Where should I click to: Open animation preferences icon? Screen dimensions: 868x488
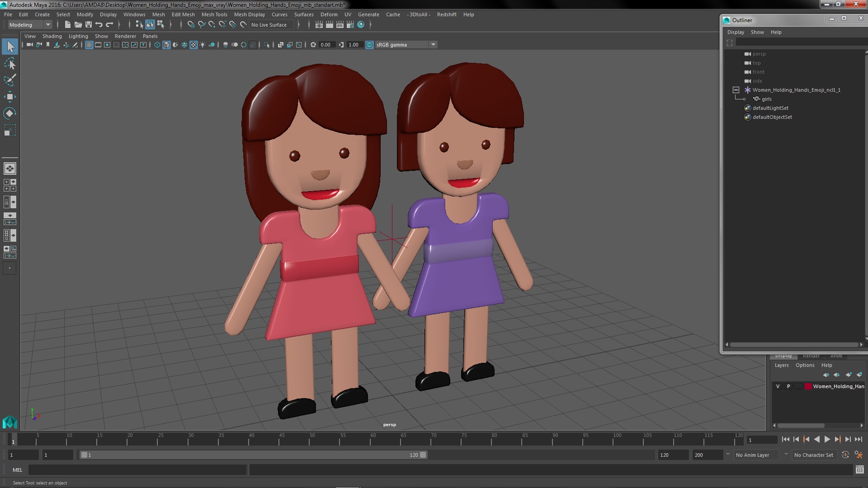click(x=858, y=455)
